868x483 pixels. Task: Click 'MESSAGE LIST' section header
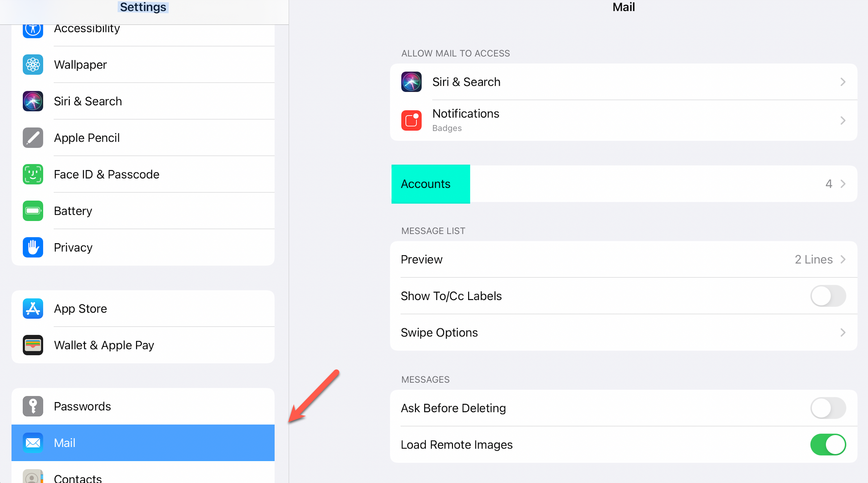[x=433, y=231]
